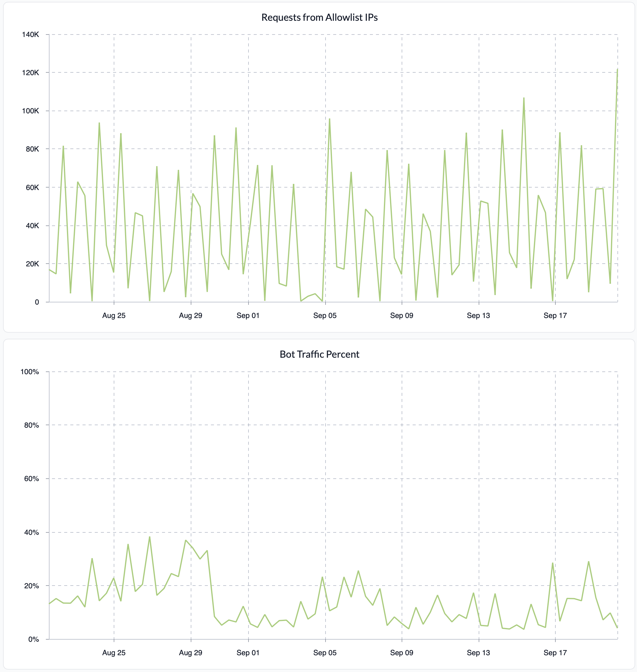Click the Sep 13 date label under the bot traffic chart
This screenshot has height=672, width=637.
pyautogui.click(x=478, y=653)
